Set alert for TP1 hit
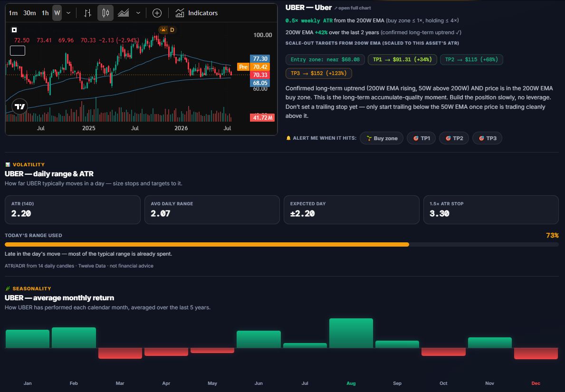 421,138
